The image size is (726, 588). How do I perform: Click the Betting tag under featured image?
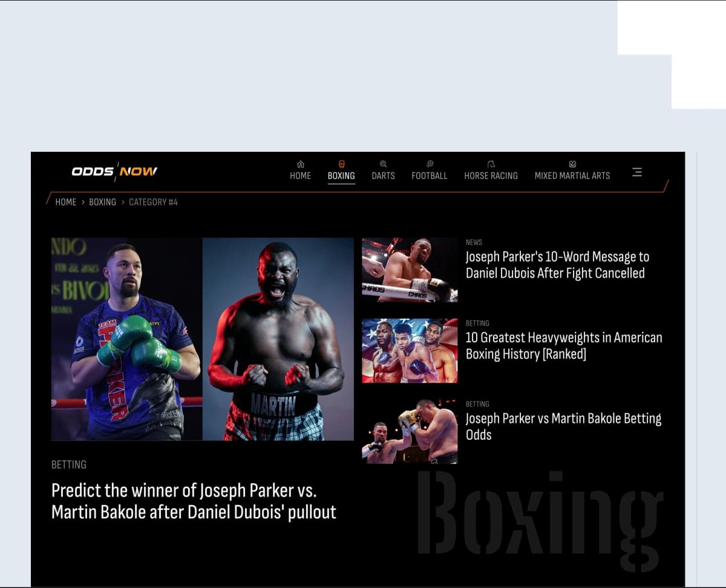(x=69, y=465)
